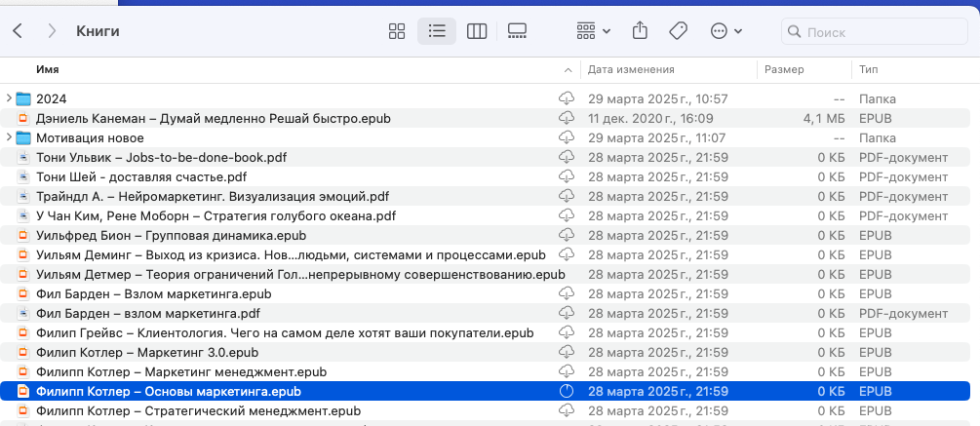Viewport: 980px width, 426px height.
Task: Expand the 2024 folder
Action: (x=9, y=98)
